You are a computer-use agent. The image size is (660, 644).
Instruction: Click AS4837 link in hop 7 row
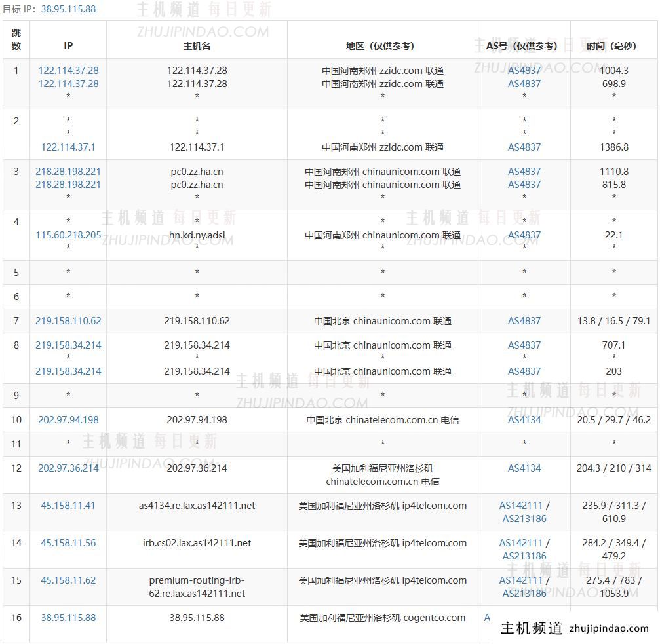524,321
